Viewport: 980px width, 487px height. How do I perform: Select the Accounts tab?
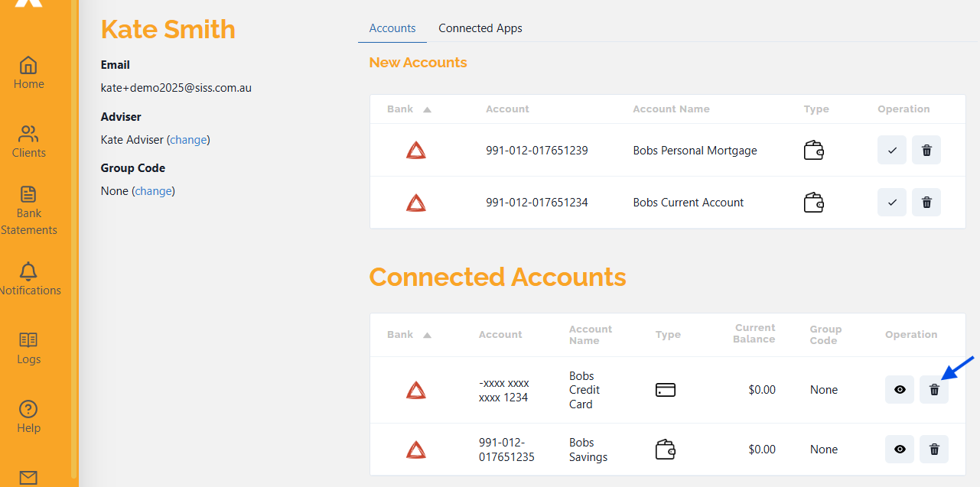[392, 28]
